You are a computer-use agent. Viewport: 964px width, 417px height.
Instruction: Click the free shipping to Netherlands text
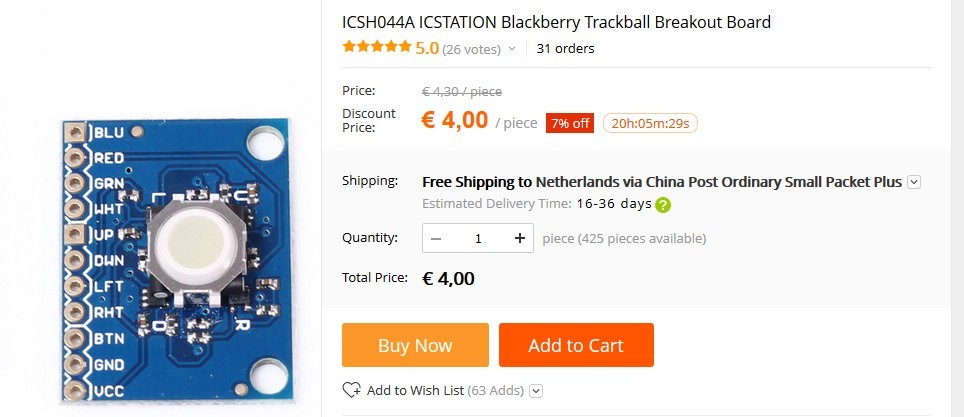pos(662,182)
